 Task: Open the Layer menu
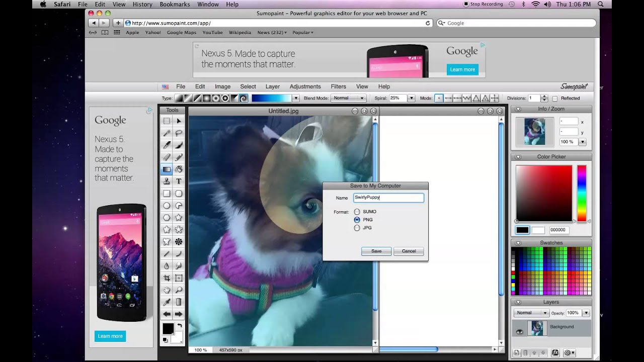coord(273,86)
